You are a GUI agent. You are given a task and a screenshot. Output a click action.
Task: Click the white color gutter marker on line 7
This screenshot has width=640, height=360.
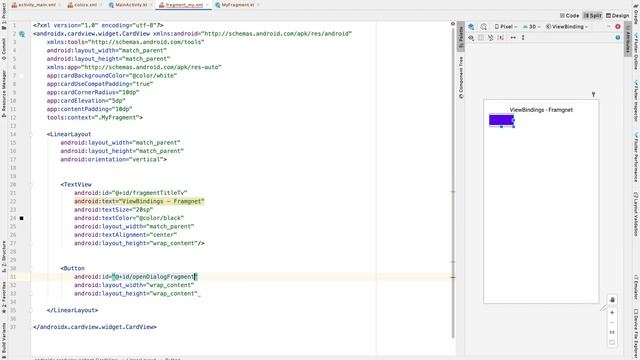pos(22,76)
